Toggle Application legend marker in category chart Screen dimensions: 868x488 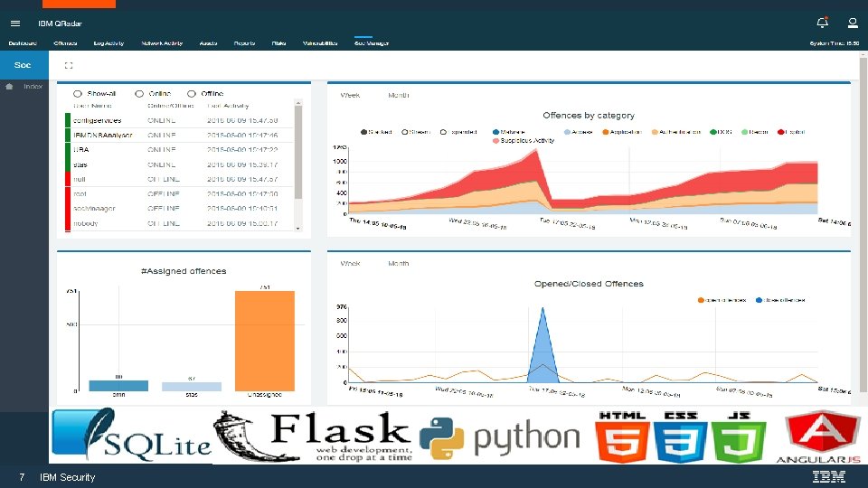(x=606, y=132)
